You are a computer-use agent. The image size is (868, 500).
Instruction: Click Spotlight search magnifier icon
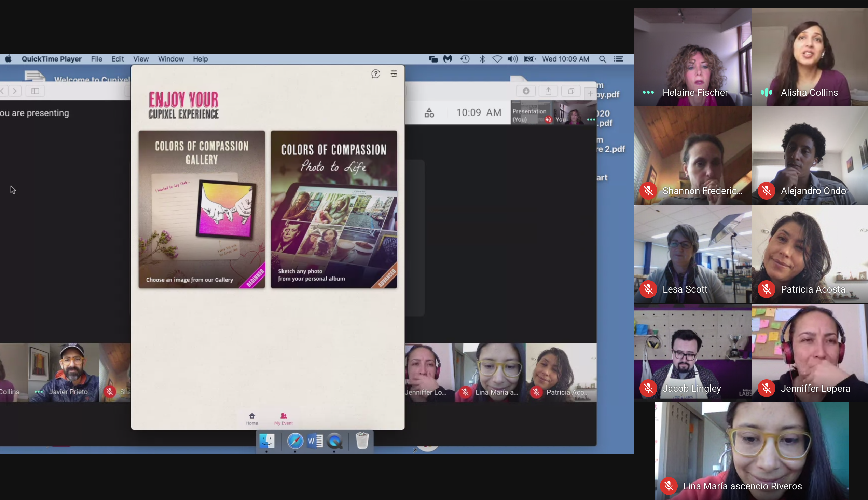602,59
